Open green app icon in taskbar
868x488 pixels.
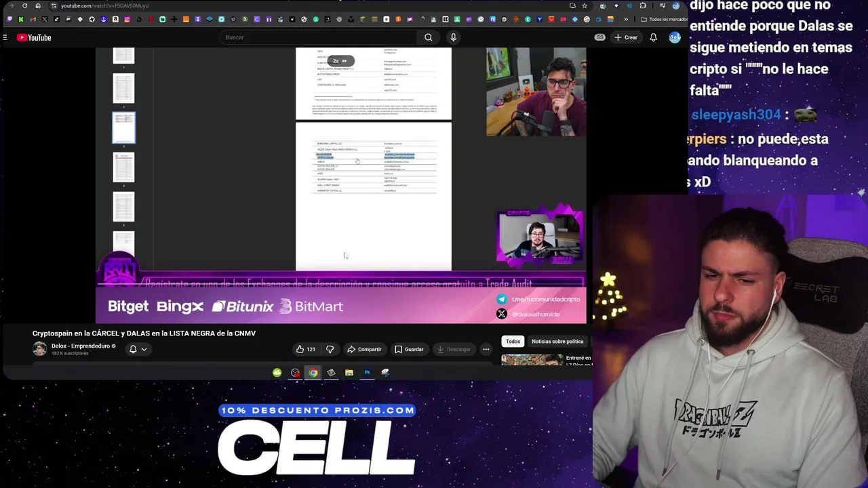[x=277, y=372]
